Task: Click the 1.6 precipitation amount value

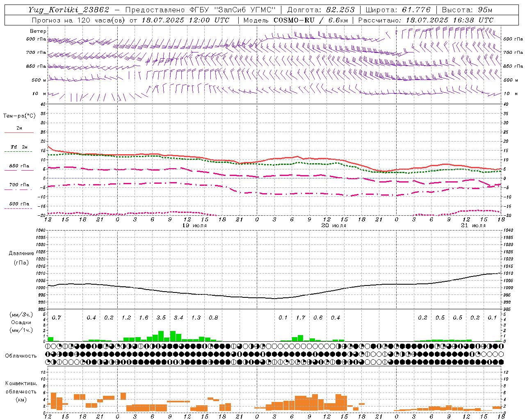Action: coord(144,317)
